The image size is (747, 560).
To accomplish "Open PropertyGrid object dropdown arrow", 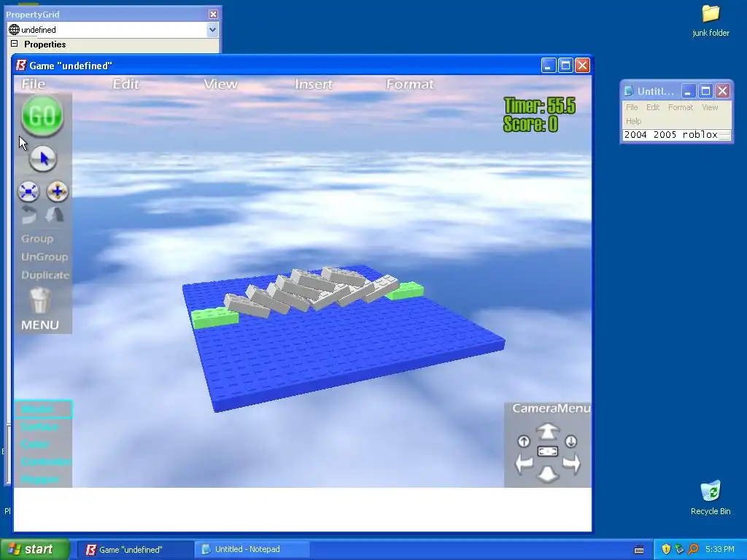I will click(212, 29).
